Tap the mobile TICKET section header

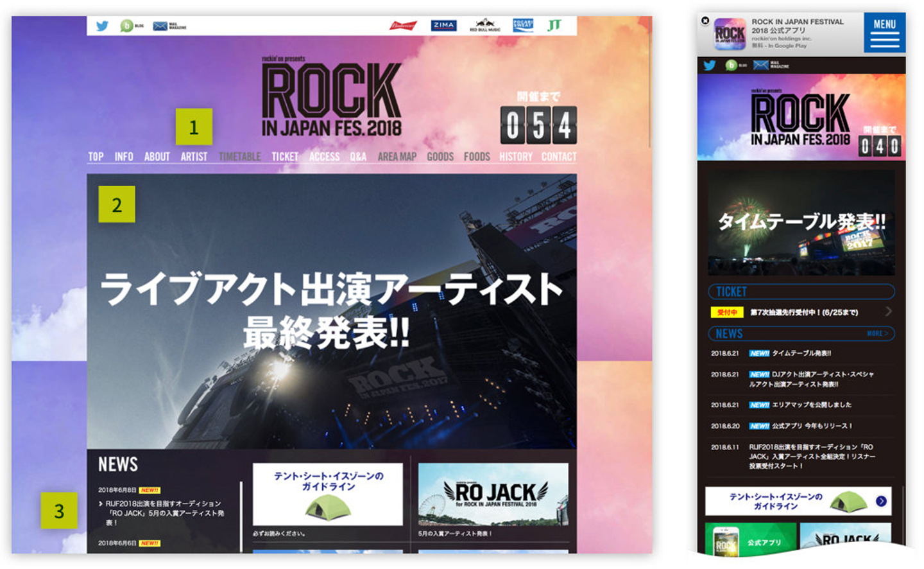tap(801, 292)
